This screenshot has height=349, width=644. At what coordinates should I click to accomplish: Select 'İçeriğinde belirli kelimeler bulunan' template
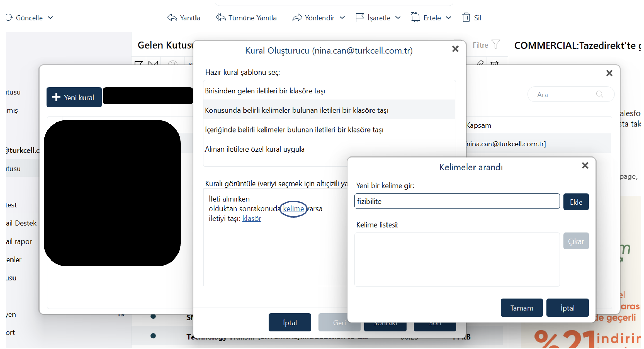coord(329,129)
